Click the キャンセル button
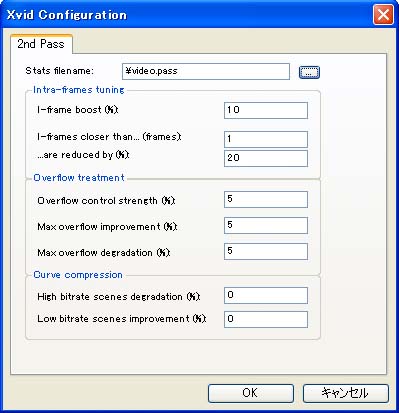The image size is (399, 413). pos(345,393)
